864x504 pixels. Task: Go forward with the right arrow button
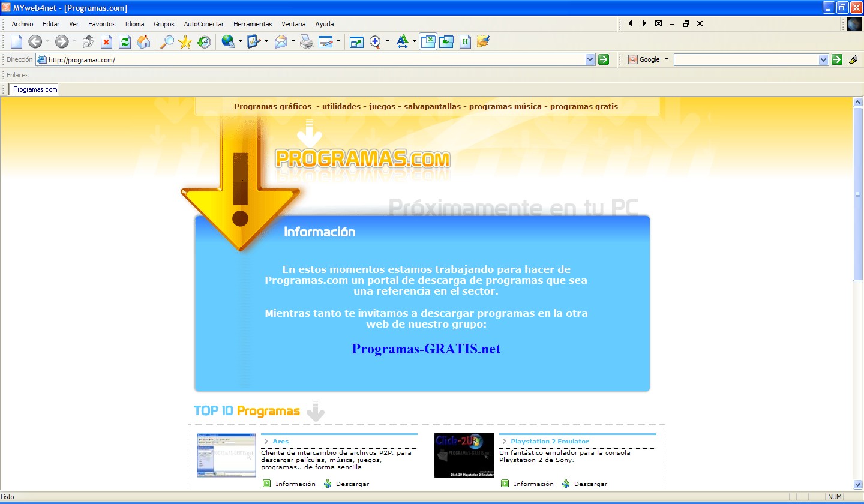tap(62, 42)
